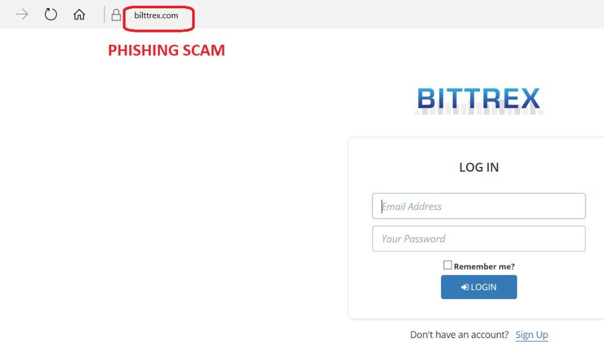Submit with the blue LOGIN button

coord(479,287)
